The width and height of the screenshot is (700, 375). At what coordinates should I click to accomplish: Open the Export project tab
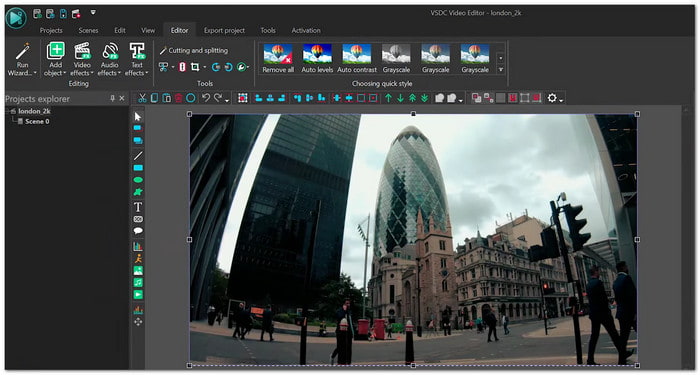tap(224, 30)
